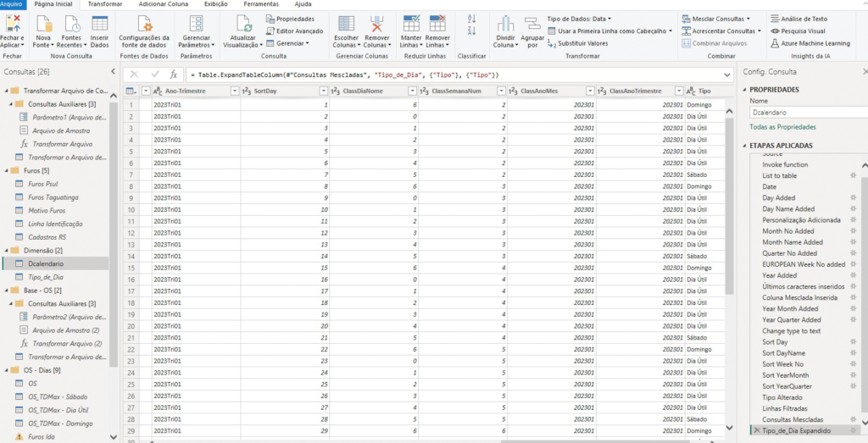The image size is (868, 443).
Task: Select the OS_TDMax - Sábado query
Action: (x=58, y=396)
